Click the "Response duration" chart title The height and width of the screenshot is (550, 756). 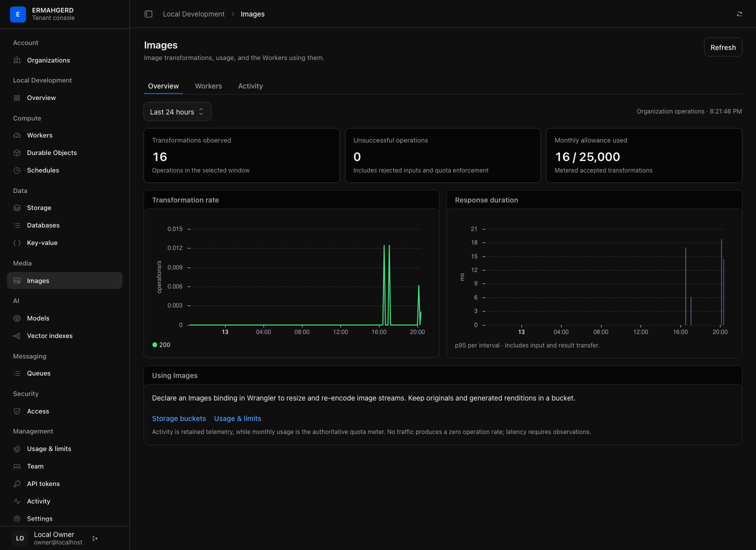tap(486, 200)
